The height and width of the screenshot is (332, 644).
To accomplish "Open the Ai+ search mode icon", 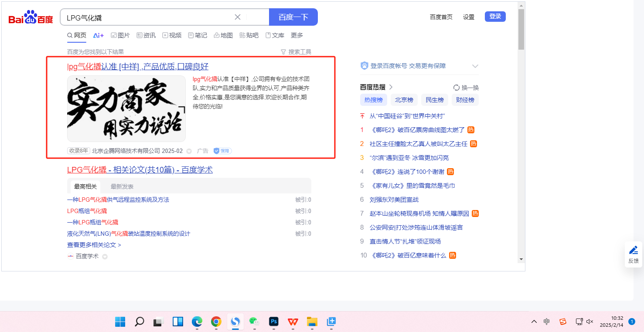I will [98, 35].
